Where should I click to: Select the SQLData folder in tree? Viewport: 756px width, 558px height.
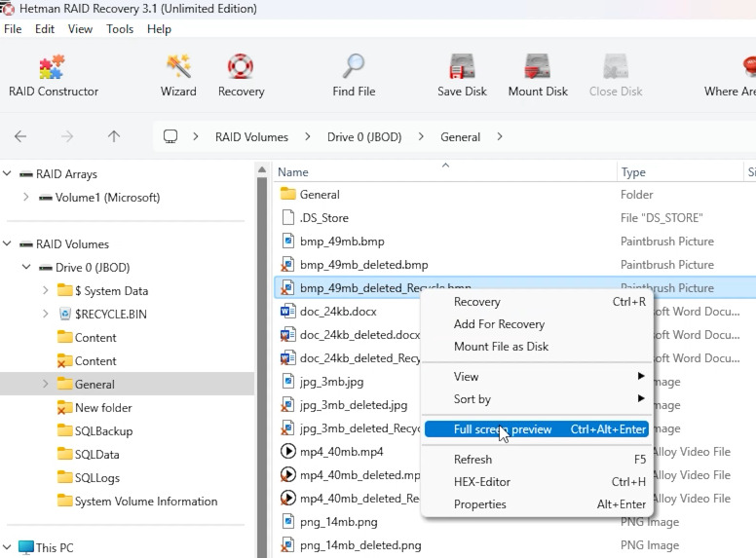pos(96,455)
